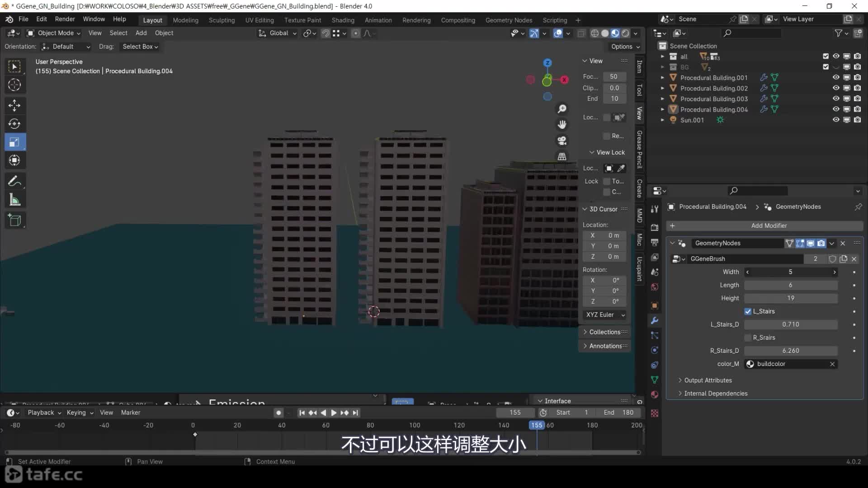Viewport: 868px width, 488px height.
Task: Uncheck the BG collection checkbox
Action: [825, 67]
